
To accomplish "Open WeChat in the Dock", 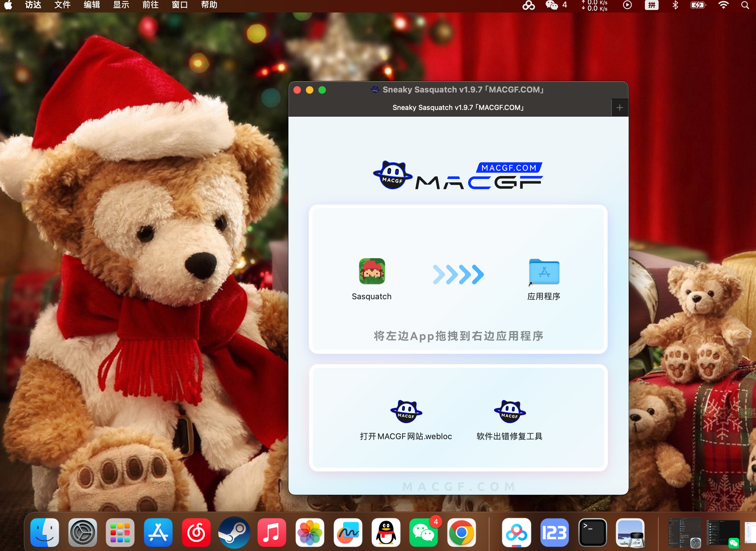I will (424, 533).
